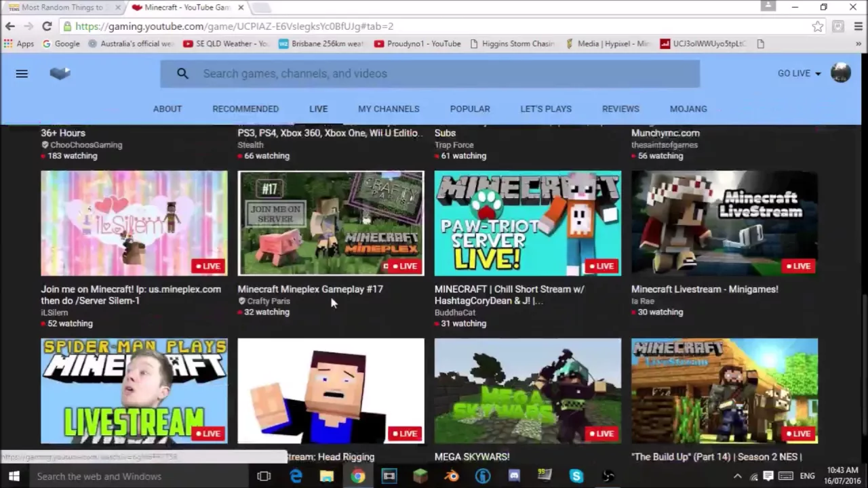
Task: Open the Mega Skywars stream thumbnail
Action: click(x=528, y=391)
